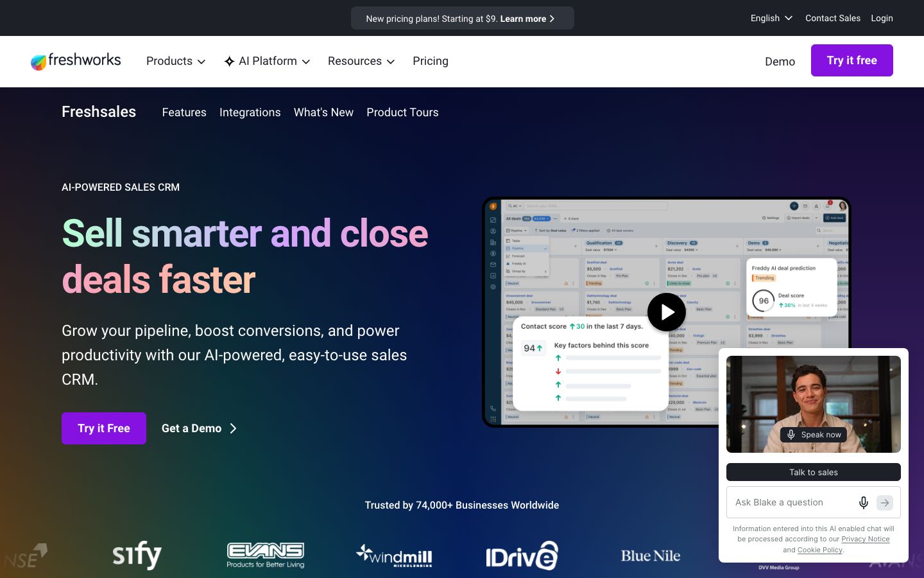This screenshot has width=924, height=578.
Task: Click the Blake video thumbnail
Action: (814, 405)
